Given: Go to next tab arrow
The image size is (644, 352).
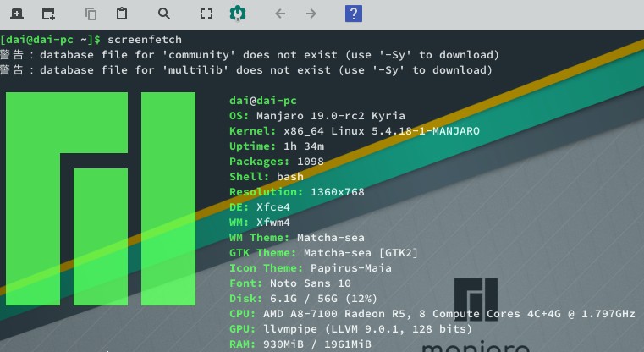Looking at the screenshot, I should pos(311,14).
